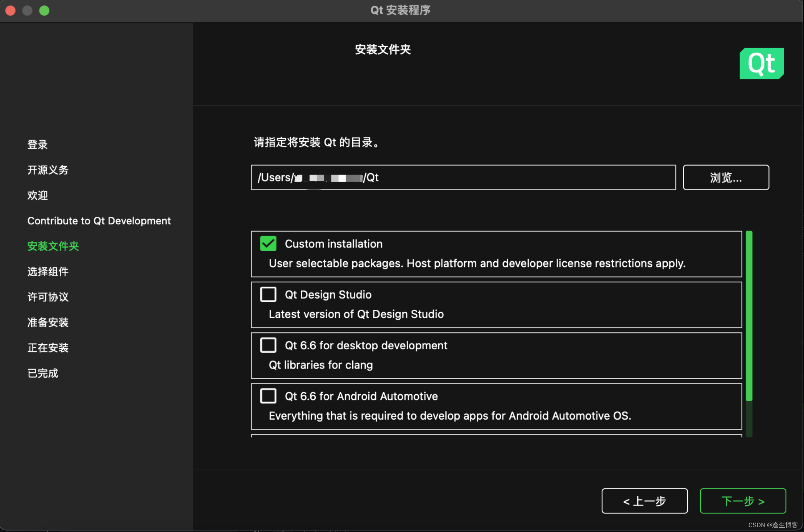Uncheck the Custom installation checkbox
The image size is (804, 532).
[268, 244]
